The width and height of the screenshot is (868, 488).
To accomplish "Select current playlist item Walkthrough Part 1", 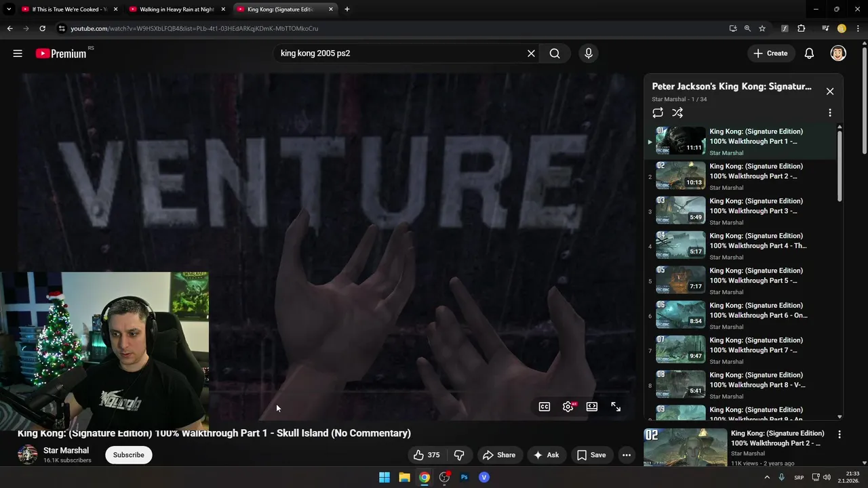I will 742,142.
